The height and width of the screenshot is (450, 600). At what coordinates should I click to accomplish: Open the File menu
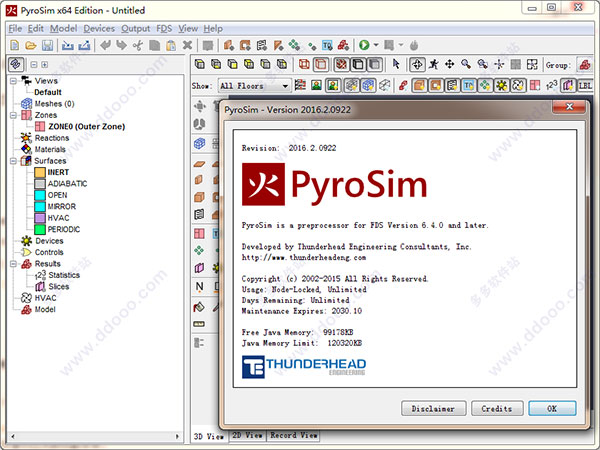[15, 29]
